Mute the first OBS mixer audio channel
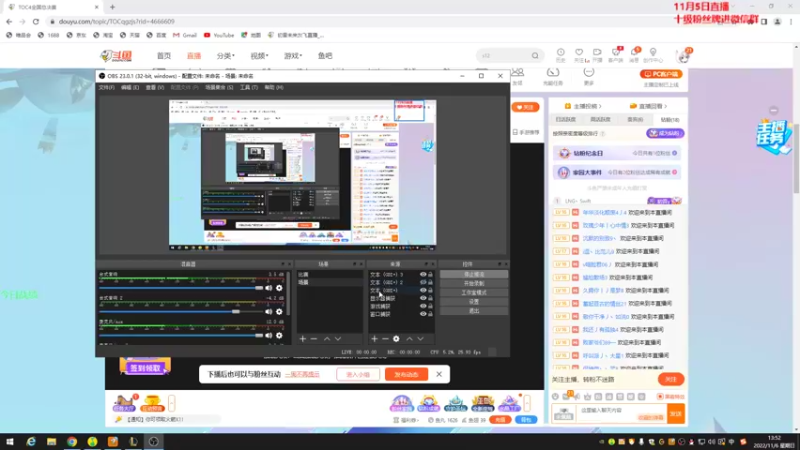The image size is (800, 450). tap(268, 288)
